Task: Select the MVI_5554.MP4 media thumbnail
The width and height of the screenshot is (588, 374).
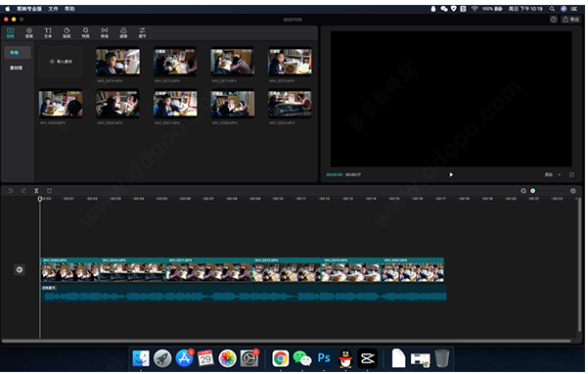Action: 290,104
